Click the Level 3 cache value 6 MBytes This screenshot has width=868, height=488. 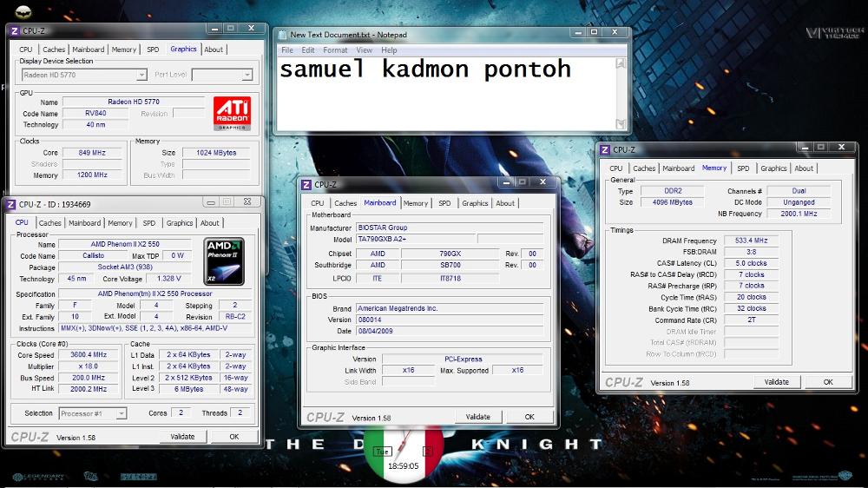coord(188,389)
